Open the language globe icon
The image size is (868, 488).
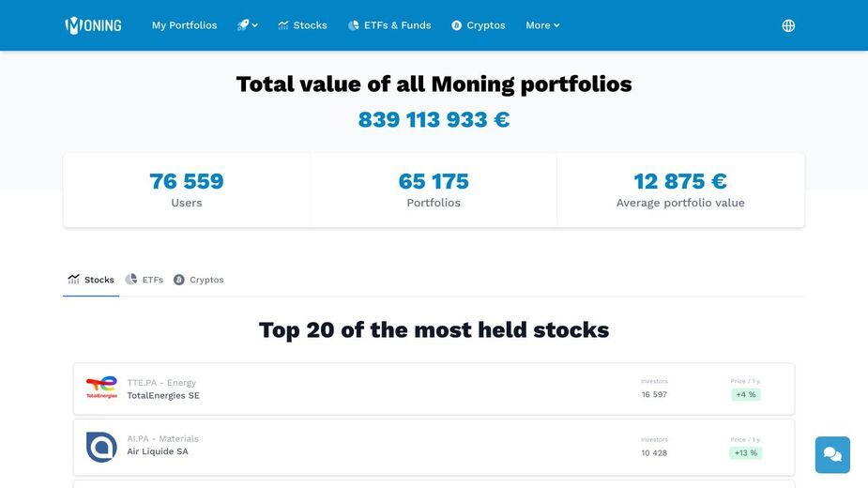(788, 25)
